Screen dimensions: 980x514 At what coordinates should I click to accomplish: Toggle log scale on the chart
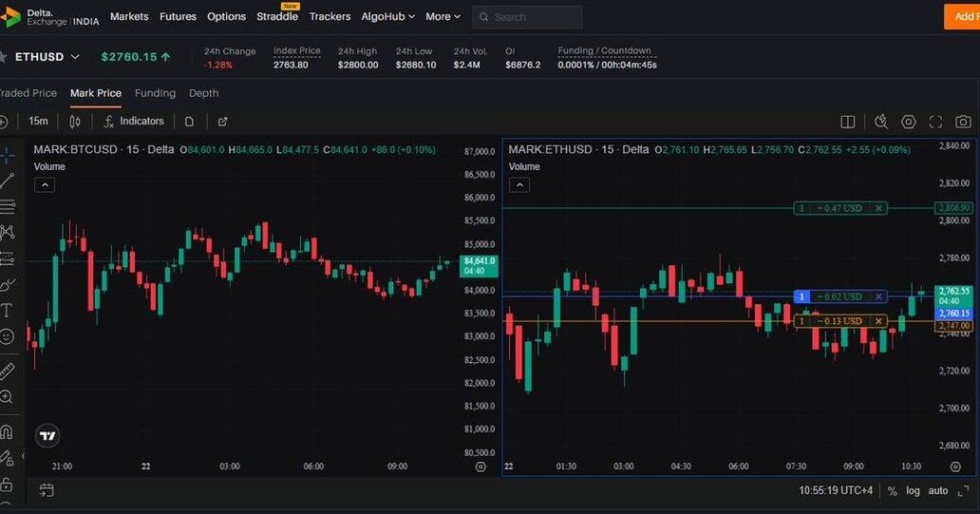coord(913,491)
